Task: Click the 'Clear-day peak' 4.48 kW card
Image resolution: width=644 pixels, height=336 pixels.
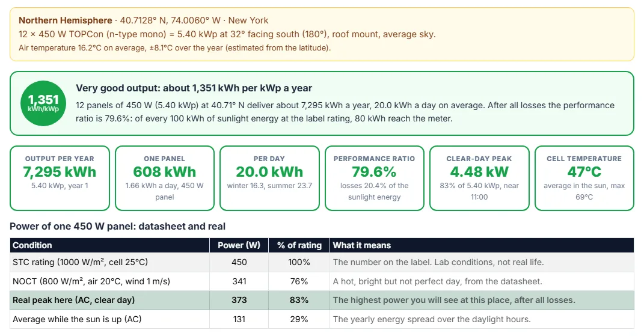Action: 479,178
